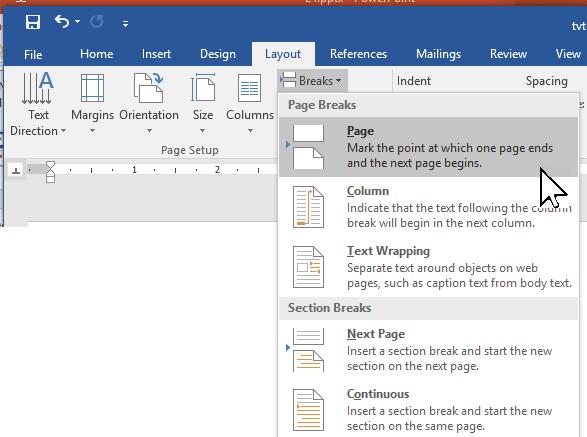
Task: Click the Page Setup group label
Action: tap(190, 150)
